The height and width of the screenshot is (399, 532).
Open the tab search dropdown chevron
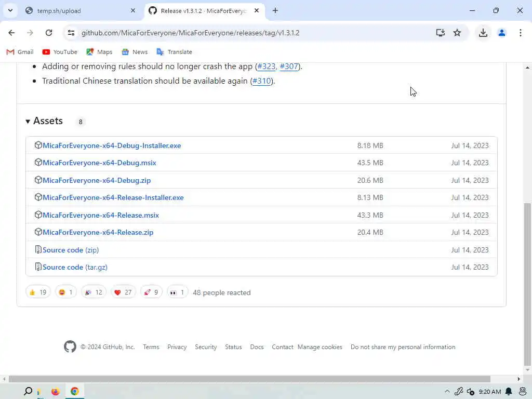[10, 10]
